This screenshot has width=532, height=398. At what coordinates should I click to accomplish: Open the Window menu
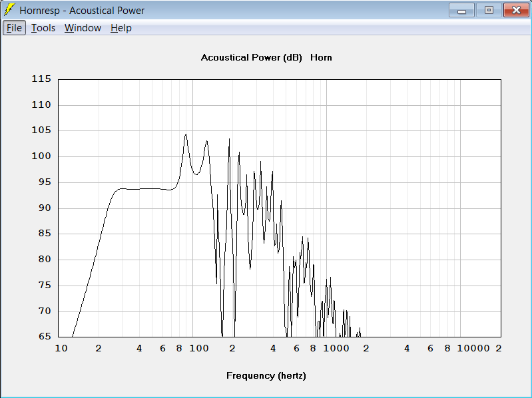tap(83, 28)
